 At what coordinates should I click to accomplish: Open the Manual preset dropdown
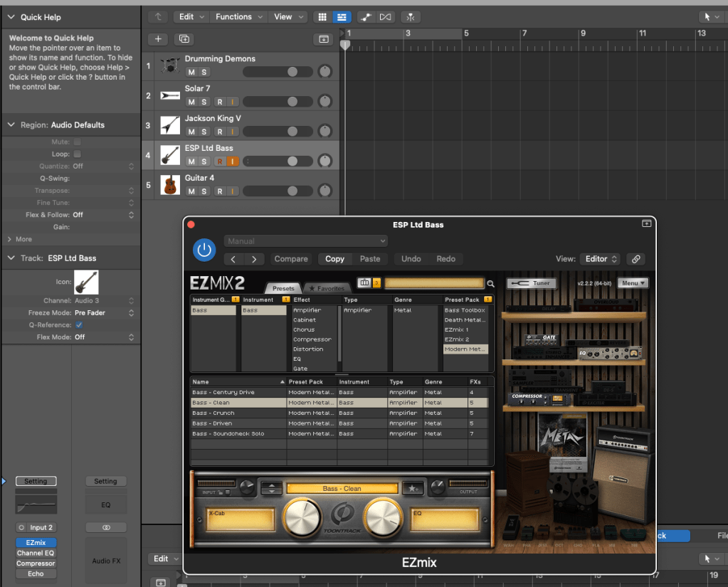306,241
